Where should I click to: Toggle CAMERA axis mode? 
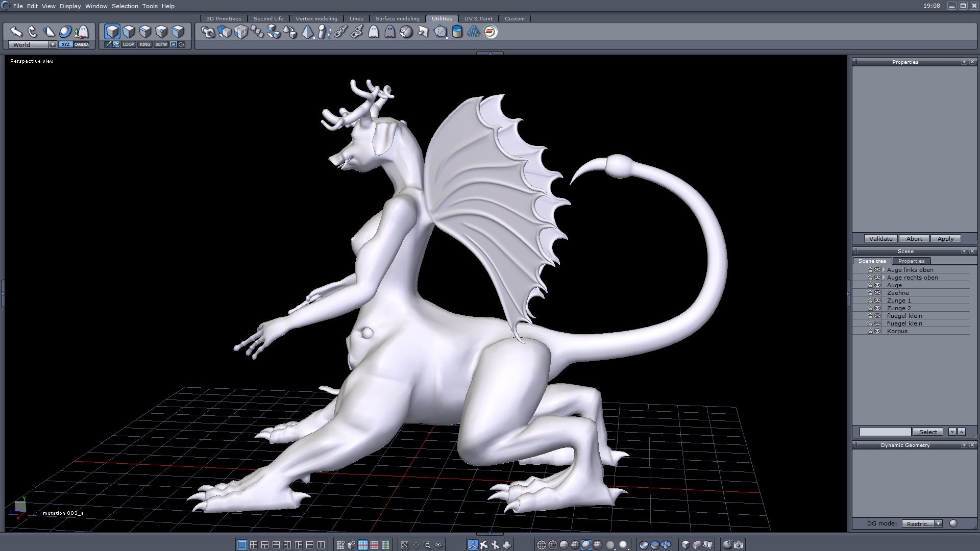point(82,44)
